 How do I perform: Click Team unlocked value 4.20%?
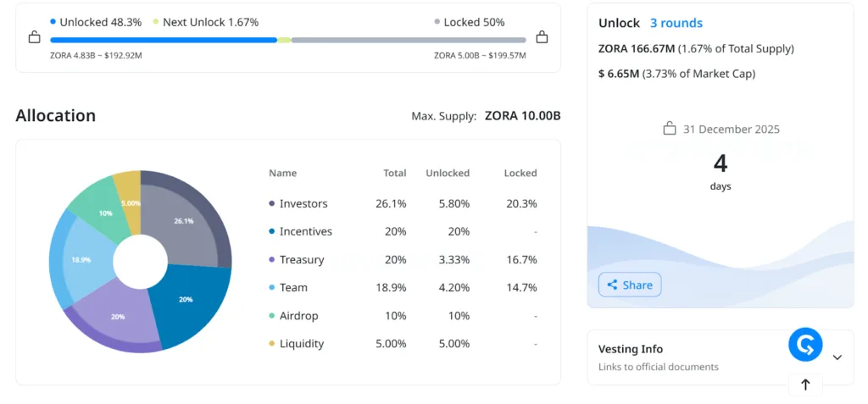pos(453,288)
